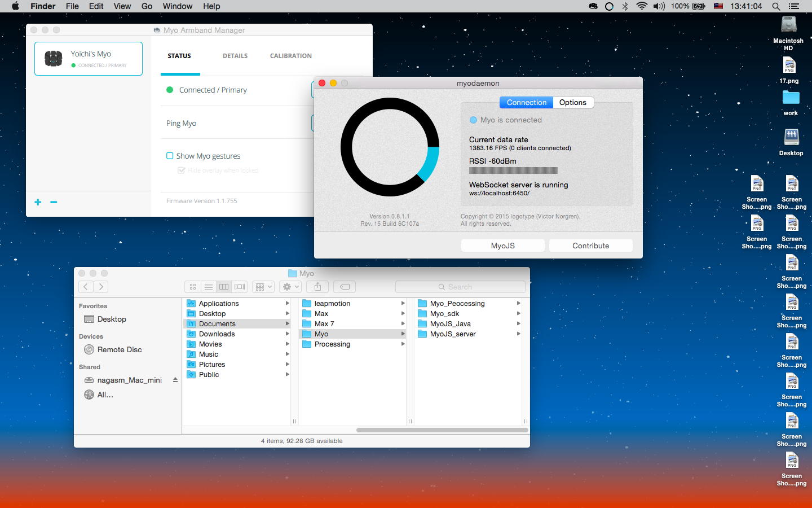
Task: Expand the Myo_sdk folder arrow
Action: [x=518, y=313]
